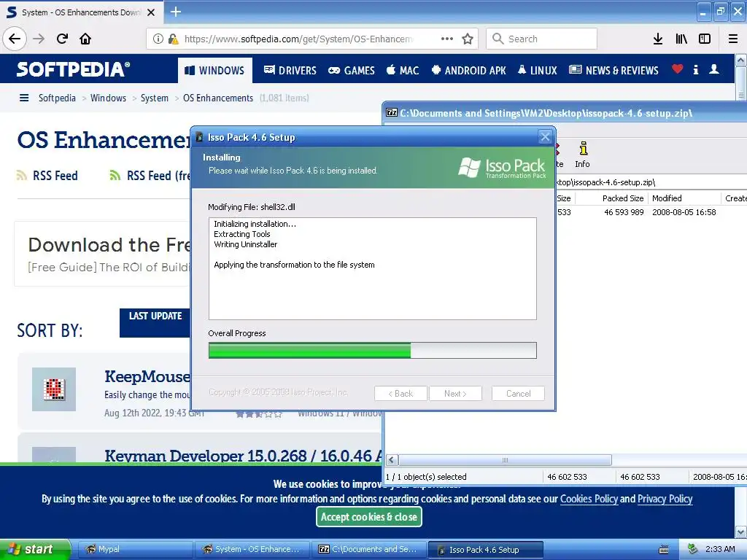747x560 pixels.
Task: Click the KeepMouse app thumbnail icon
Action: click(x=54, y=389)
